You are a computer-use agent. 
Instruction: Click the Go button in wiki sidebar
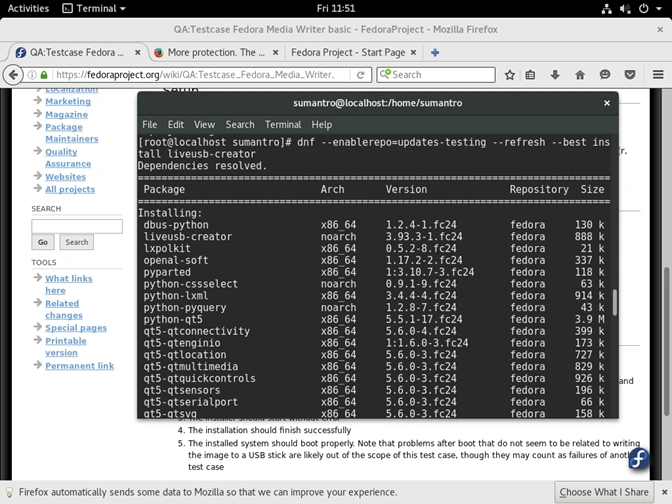pyautogui.click(x=43, y=242)
